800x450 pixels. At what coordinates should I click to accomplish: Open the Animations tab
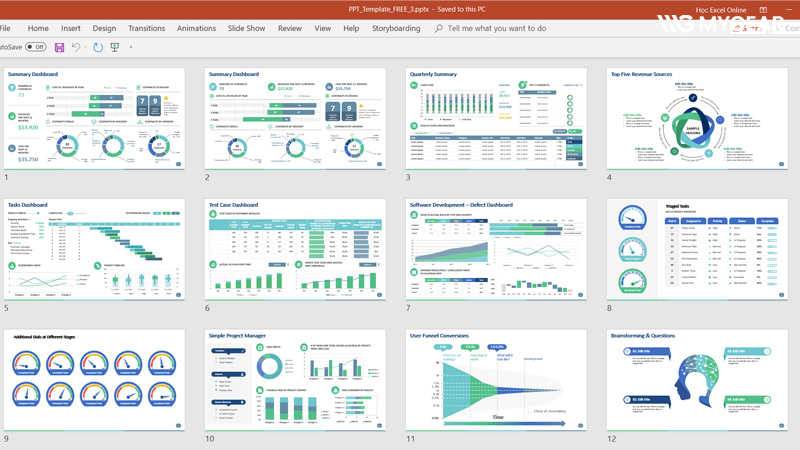196,28
